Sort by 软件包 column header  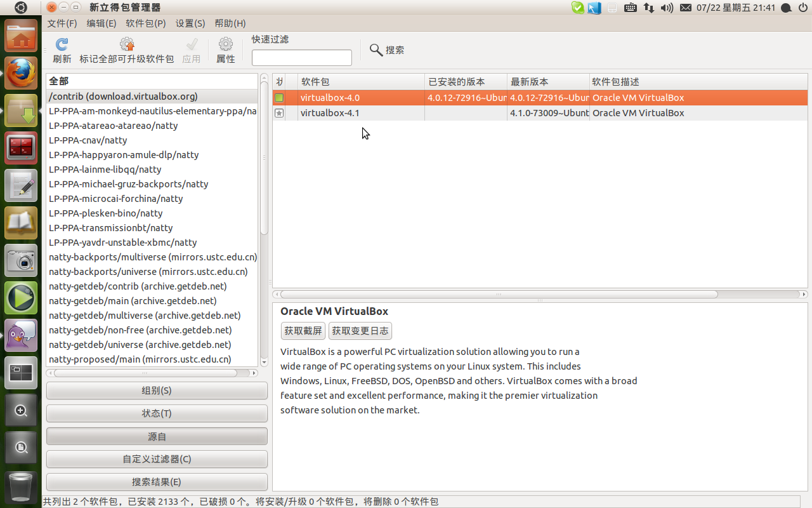point(362,82)
